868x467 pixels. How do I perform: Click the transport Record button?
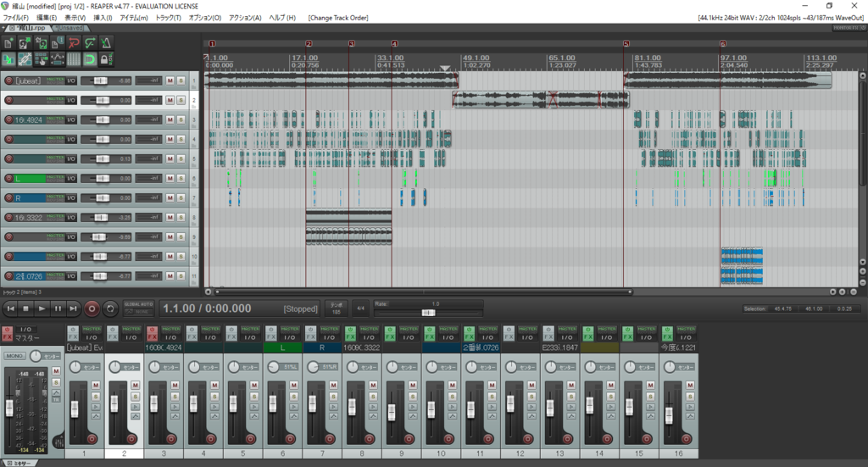click(x=92, y=309)
